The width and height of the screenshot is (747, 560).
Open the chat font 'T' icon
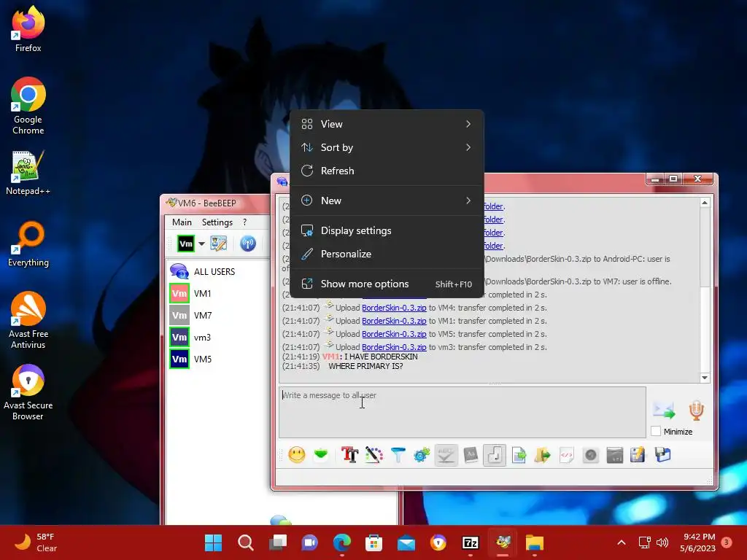click(349, 455)
